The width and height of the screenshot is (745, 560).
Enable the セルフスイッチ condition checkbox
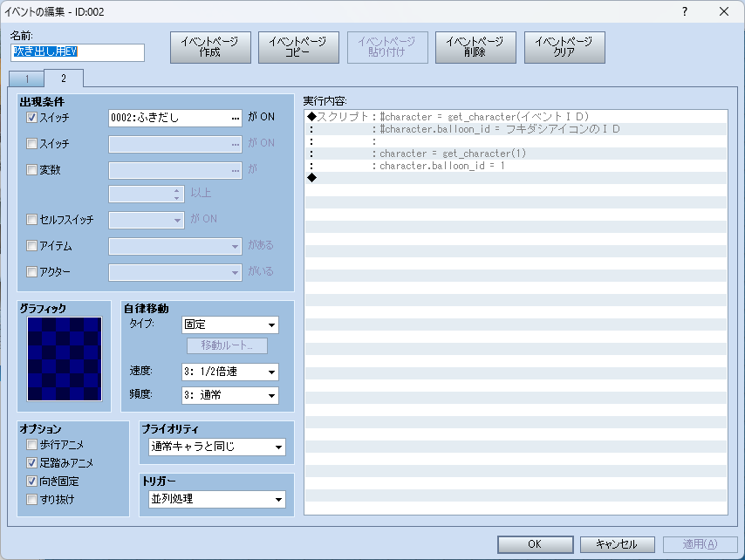pos(31,220)
